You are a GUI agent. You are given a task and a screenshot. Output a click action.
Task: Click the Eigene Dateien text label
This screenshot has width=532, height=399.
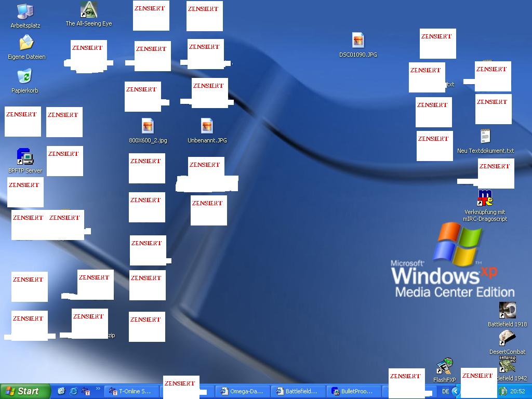click(x=26, y=57)
